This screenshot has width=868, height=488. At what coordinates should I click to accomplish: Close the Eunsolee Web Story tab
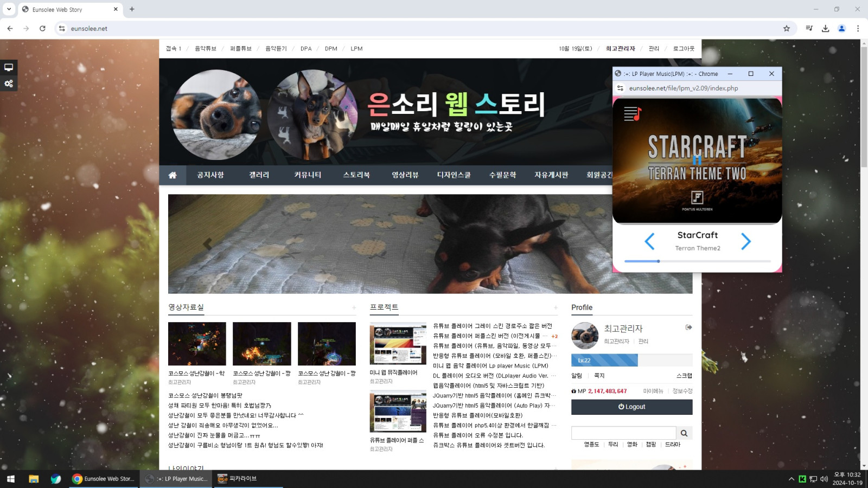point(116,9)
